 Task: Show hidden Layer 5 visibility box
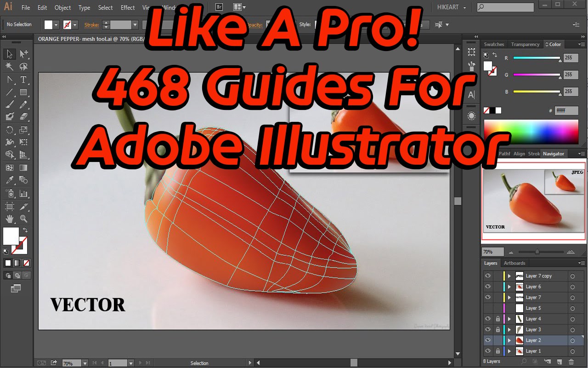pos(488,308)
